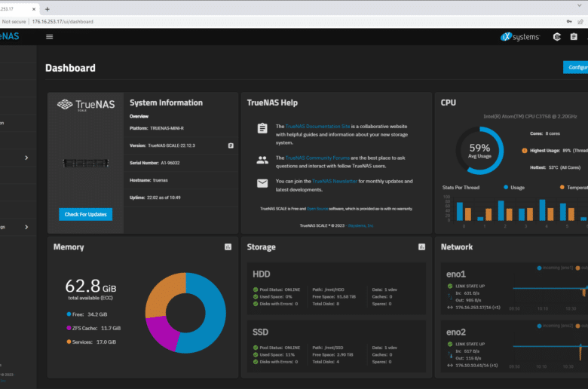
Task: Click the HDD Pool Status check icon
Action: tap(256, 289)
